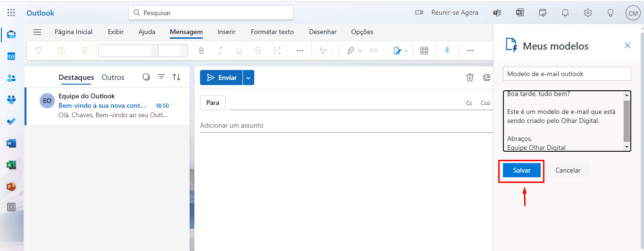Viewport: 644px width, 251px height.
Task: Switch to Outros inbox tab
Action: click(113, 77)
